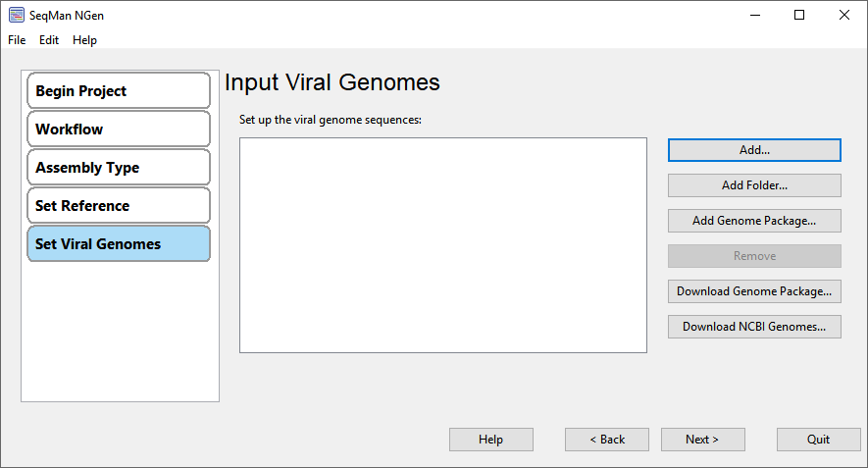Open the Set Reference step
868x468 pixels.
pyautogui.click(x=119, y=205)
